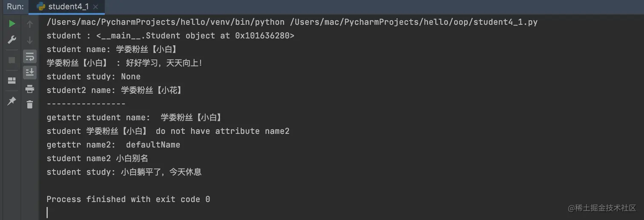The width and height of the screenshot is (644, 220).
Task: Click the restore layout icon
Action: (12, 80)
